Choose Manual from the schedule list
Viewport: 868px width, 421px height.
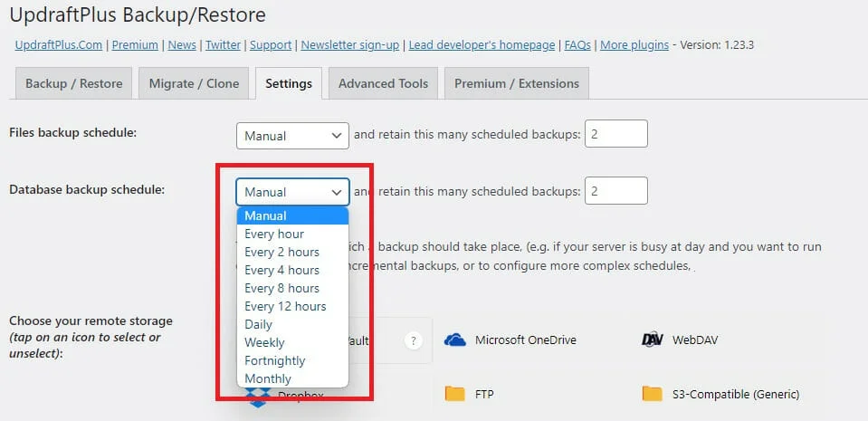(293, 215)
